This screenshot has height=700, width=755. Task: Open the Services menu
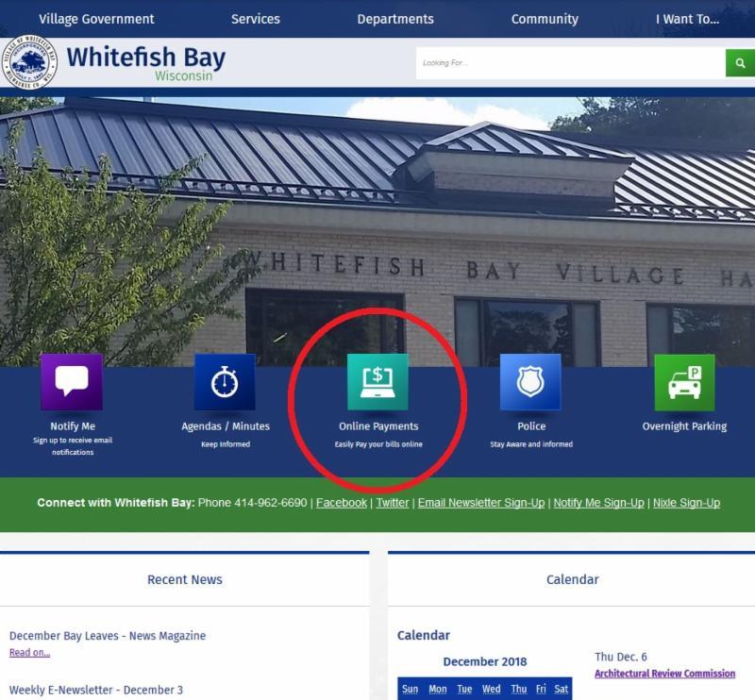(255, 19)
